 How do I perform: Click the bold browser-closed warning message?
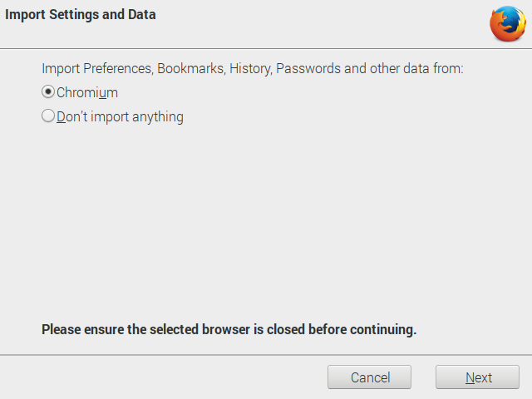point(229,330)
